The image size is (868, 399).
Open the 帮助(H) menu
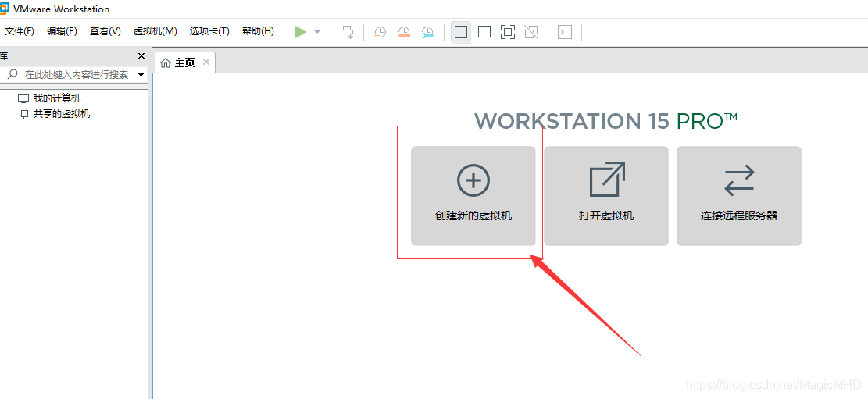coord(258,31)
